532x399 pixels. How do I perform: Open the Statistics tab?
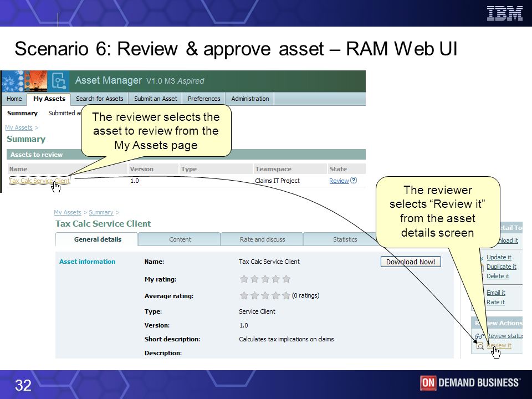pyautogui.click(x=345, y=239)
